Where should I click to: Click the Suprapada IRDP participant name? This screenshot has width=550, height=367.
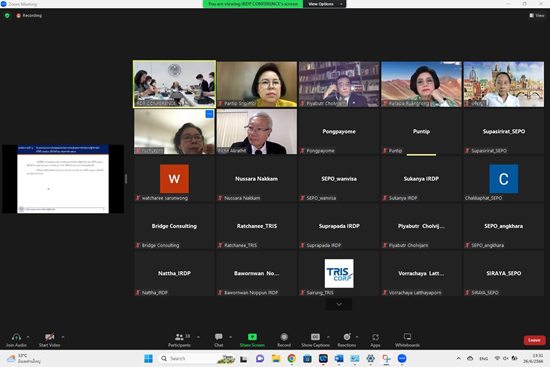coord(339,226)
